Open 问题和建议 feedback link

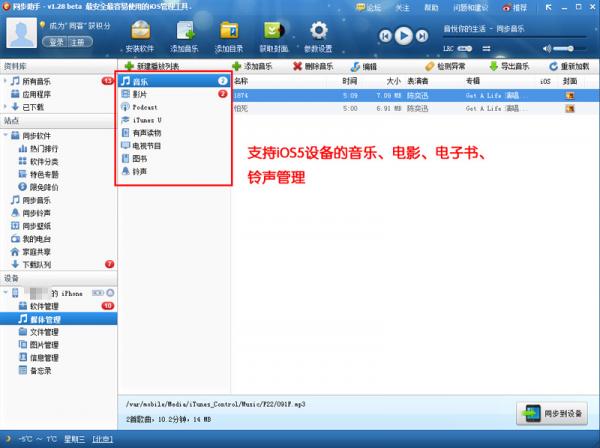[471, 8]
